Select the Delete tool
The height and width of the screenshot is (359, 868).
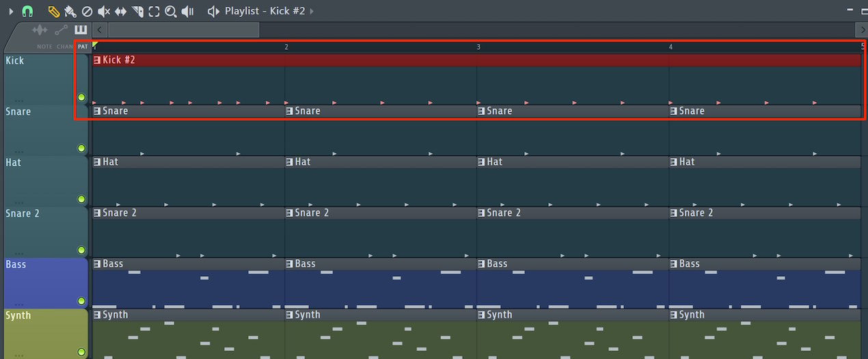[87, 11]
